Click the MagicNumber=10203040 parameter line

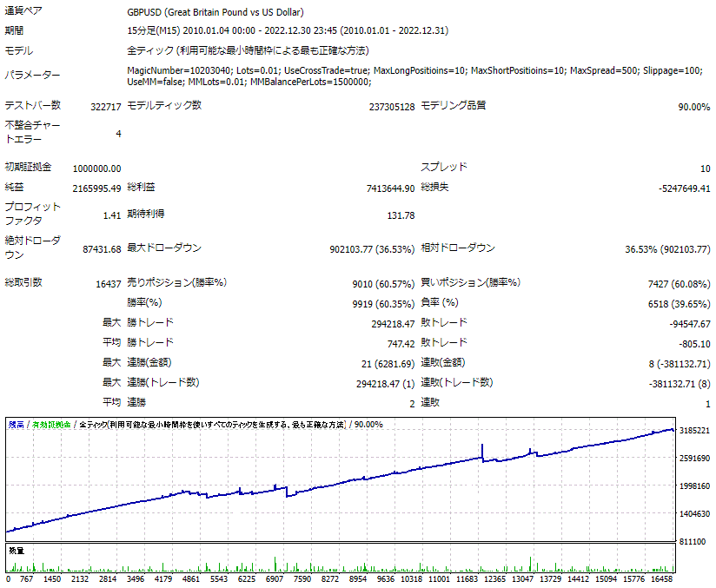click(414, 70)
